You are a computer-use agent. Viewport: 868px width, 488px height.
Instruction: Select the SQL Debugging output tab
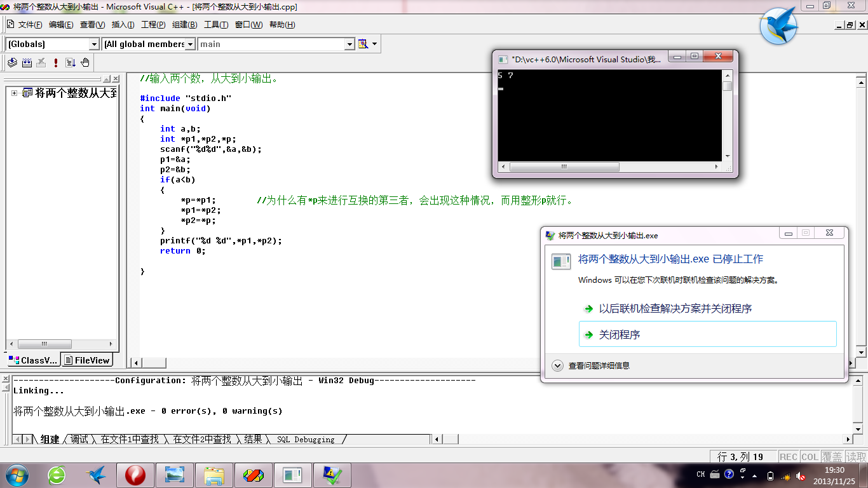(x=306, y=439)
